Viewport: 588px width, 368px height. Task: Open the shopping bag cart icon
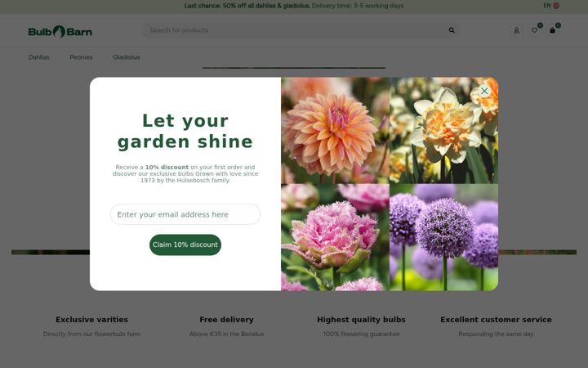[552, 30]
